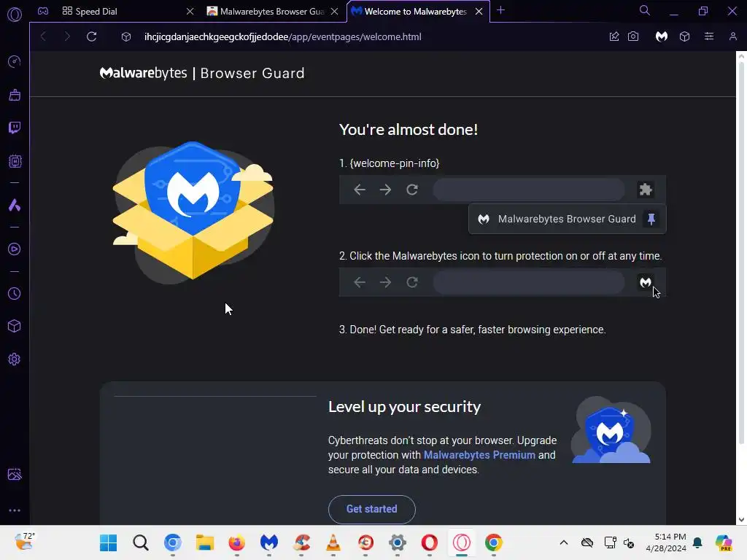Viewport: 747px width, 560px height.
Task: Open Aria AI icon in sidebar
Action: click(15, 205)
